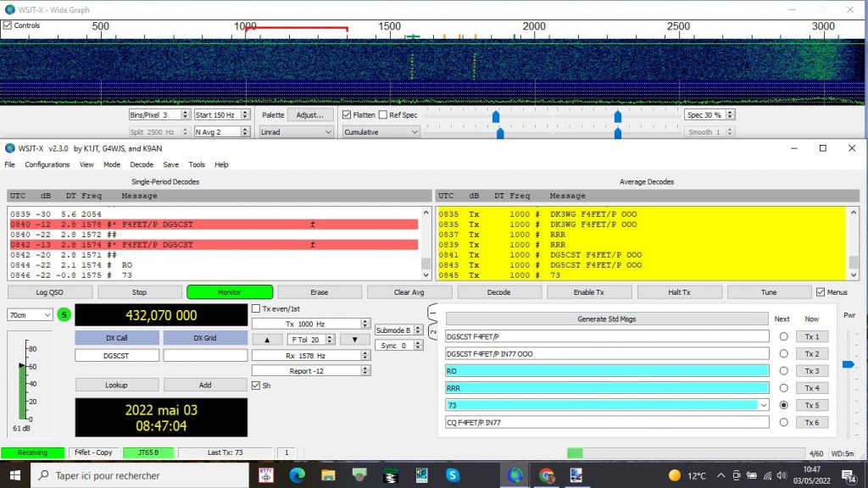The height and width of the screenshot is (488, 868).
Task: Open the File menu
Action: click(x=9, y=164)
